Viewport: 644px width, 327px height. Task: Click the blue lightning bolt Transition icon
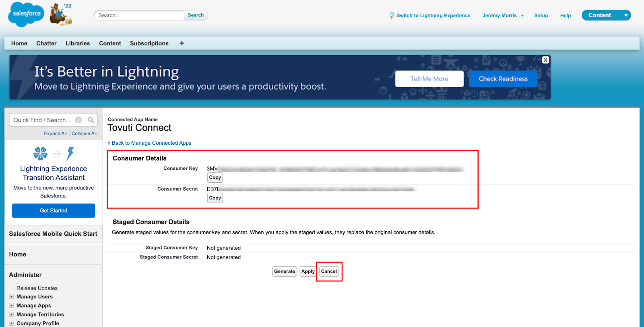click(70, 153)
